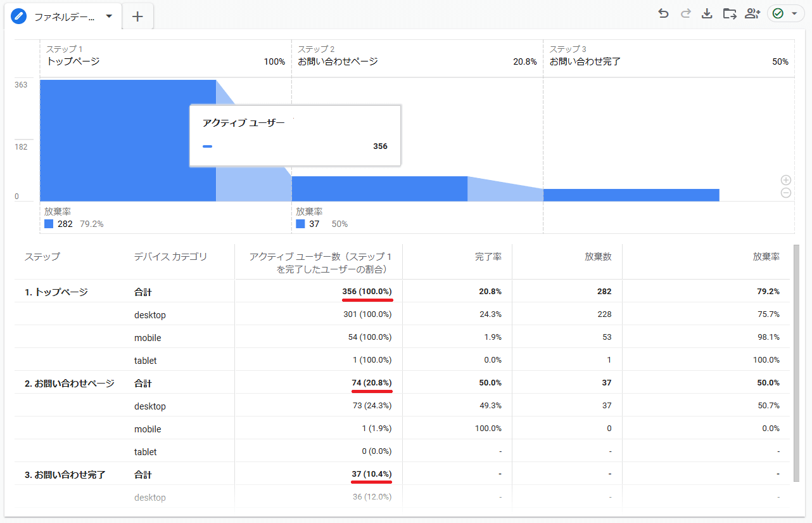Open the share with users icon
812x523 pixels.
pyautogui.click(x=752, y=13)
